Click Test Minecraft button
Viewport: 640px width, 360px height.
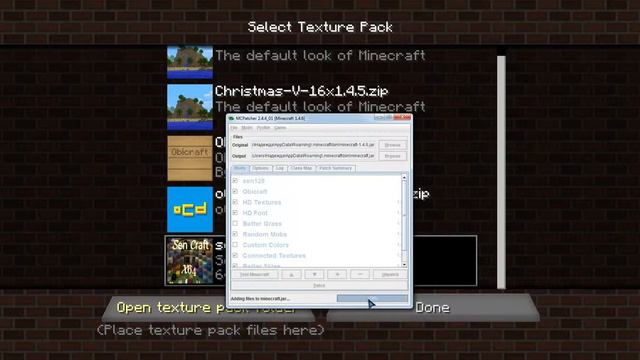[255, 275]
